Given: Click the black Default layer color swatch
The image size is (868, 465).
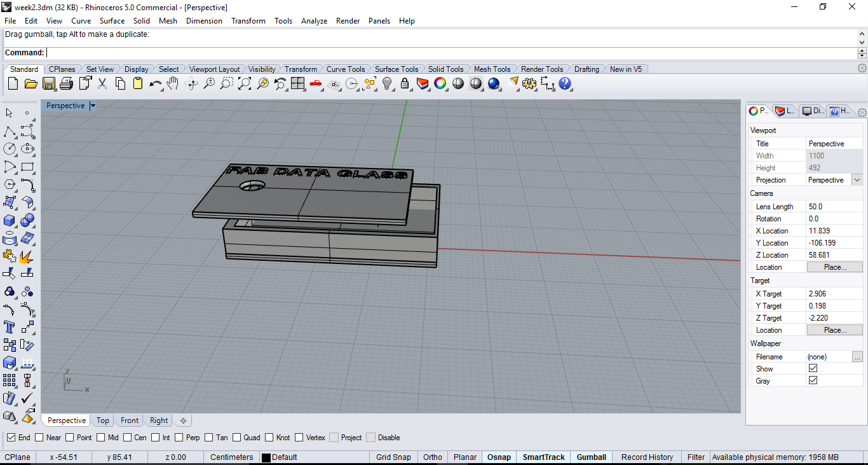Looking at the screenshot, I should click(x=266, y=457).
